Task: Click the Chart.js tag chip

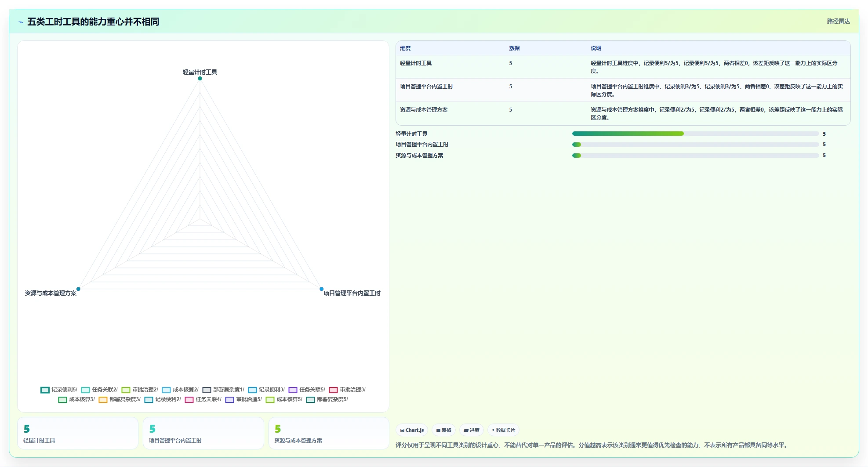Action: [x=412, y=430]
